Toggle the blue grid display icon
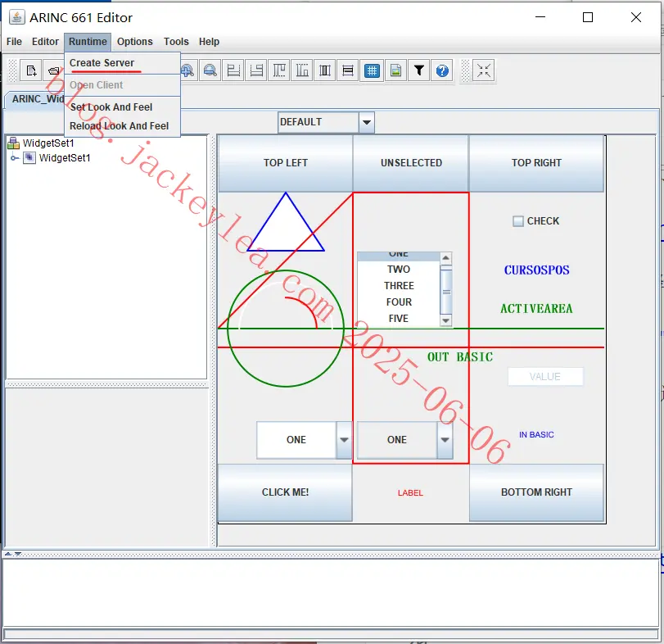 click(x=372, y=70)
